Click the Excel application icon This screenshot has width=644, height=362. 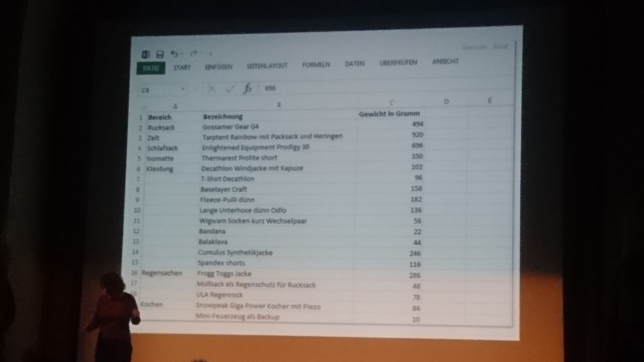click(146, 54)
